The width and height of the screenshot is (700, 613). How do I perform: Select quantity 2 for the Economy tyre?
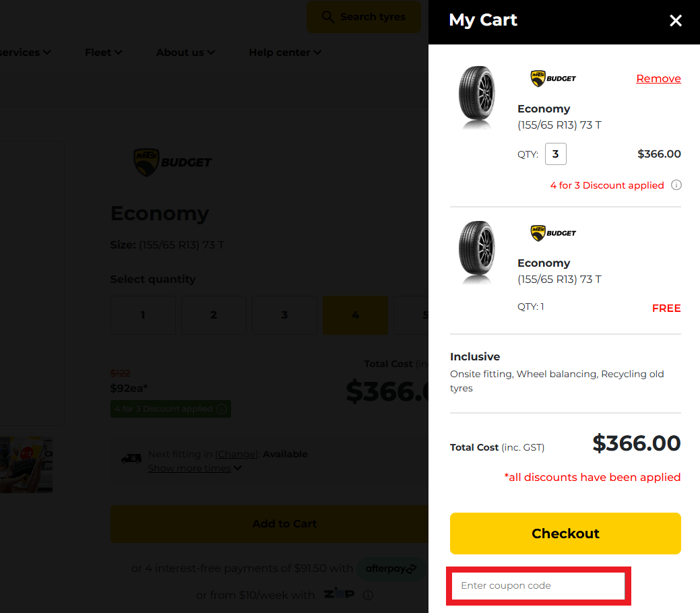point(214,315)
